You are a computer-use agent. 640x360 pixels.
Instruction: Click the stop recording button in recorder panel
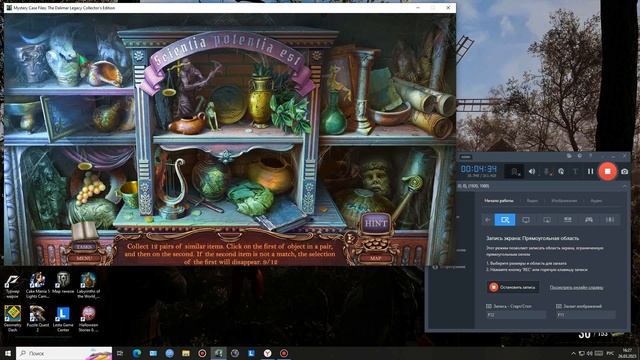[x=513, y=287]
